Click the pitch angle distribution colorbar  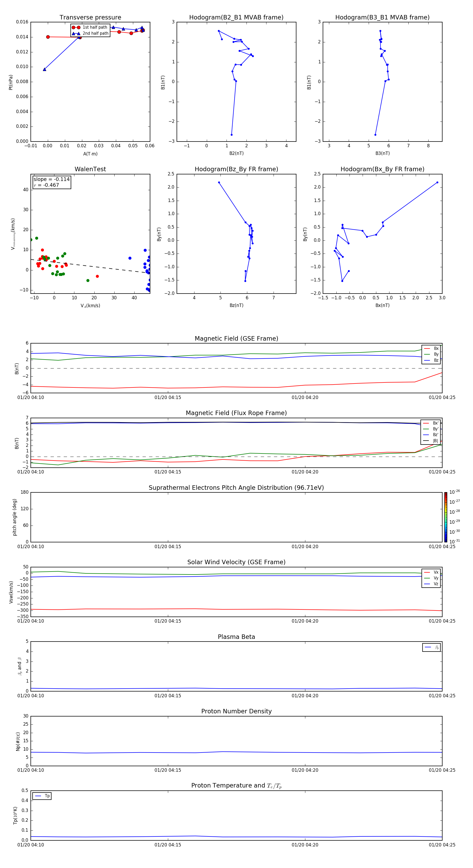(445, 517)
